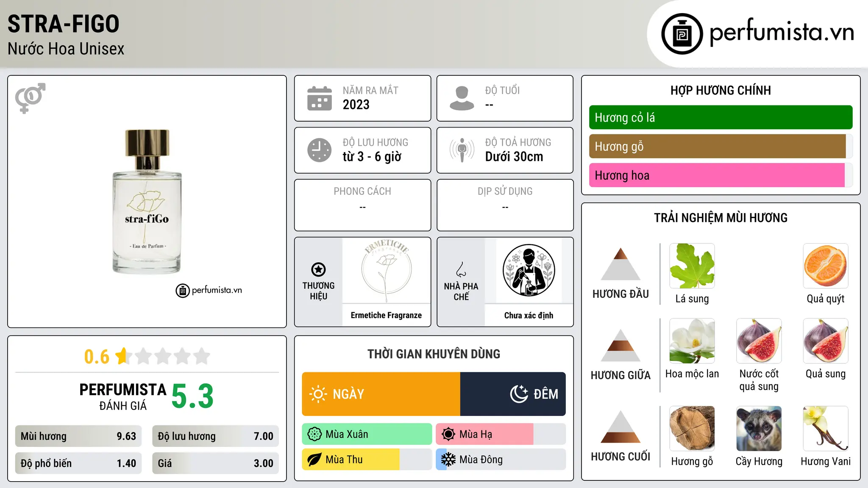Screen dimensions: 868x488
Task: Select the orange Ngày segment
Action: pos(381,394)
